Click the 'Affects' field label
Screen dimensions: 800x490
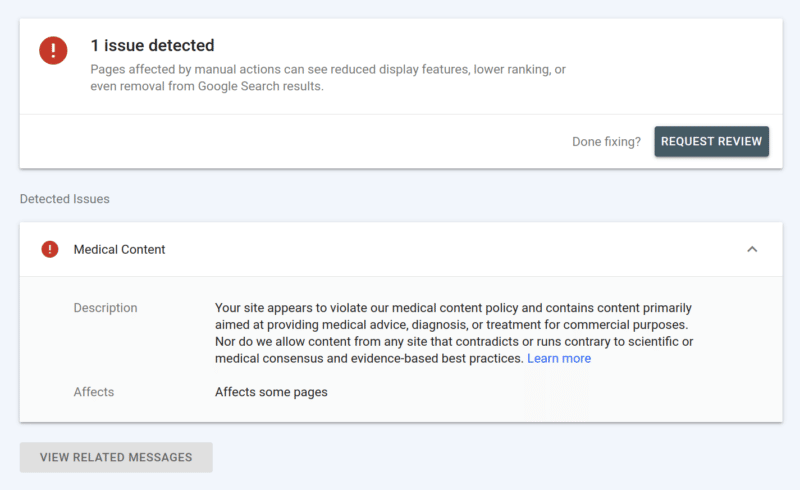[94, 392]
